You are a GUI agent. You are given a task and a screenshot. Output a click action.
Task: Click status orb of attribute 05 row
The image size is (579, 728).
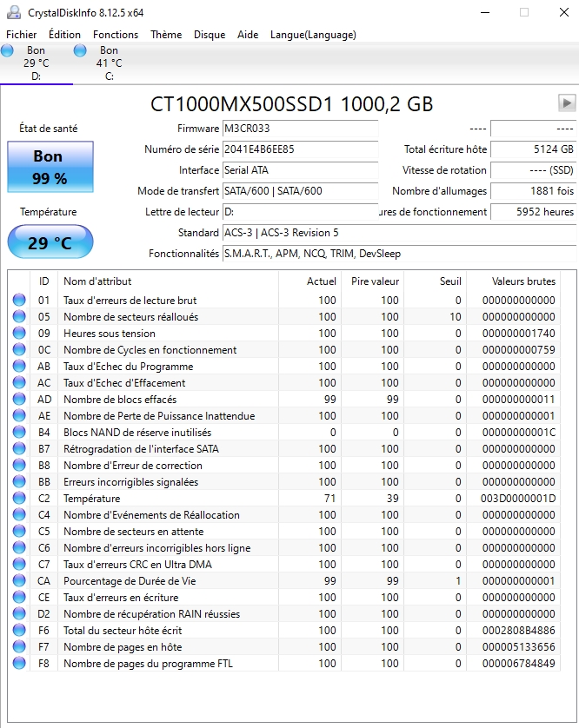tap(19, 316)
